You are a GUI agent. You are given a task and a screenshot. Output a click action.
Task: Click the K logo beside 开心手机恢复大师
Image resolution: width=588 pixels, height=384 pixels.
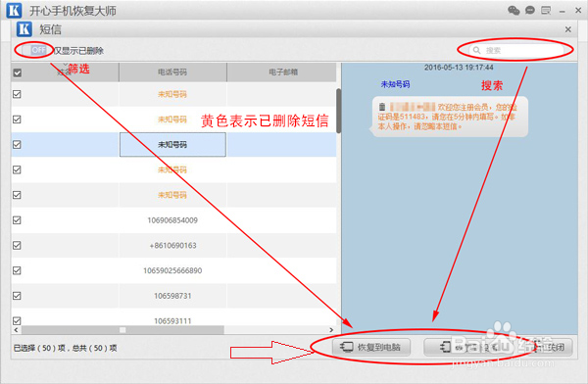point(14,10)
